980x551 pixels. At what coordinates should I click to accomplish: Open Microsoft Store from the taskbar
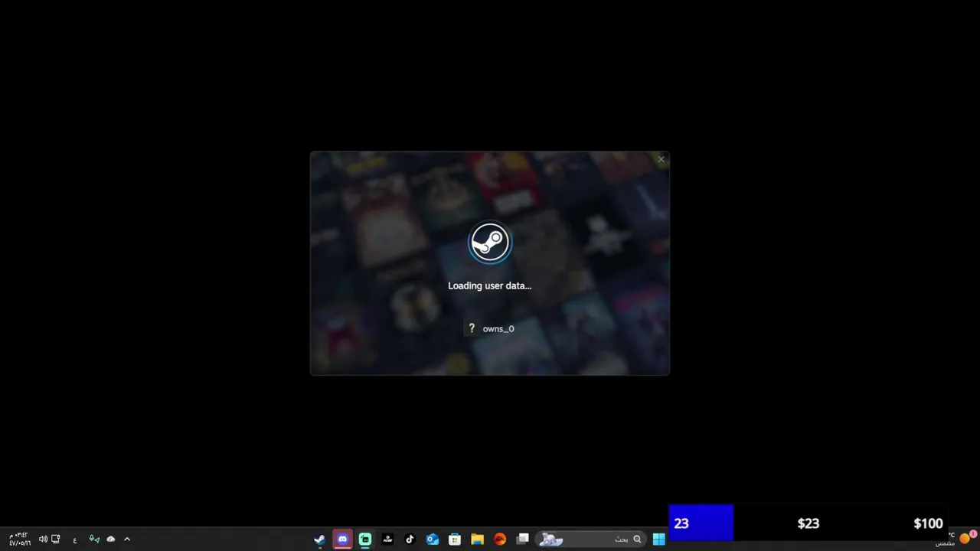click(x=455, y=540)
